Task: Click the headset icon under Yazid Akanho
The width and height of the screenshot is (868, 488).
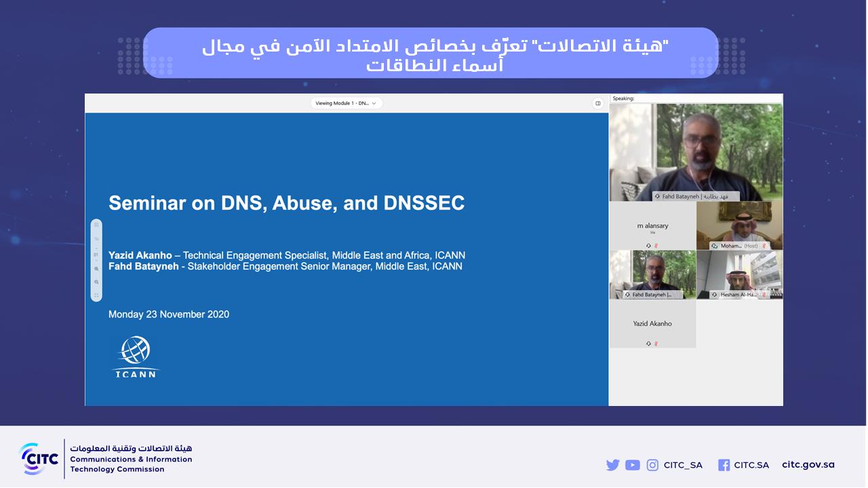Action: [648, 344]
